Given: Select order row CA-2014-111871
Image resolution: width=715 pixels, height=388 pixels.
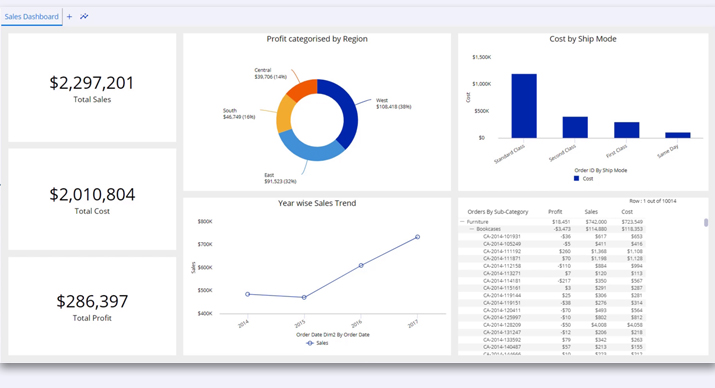Looking at the screenshot, I should tap(552, 259).
